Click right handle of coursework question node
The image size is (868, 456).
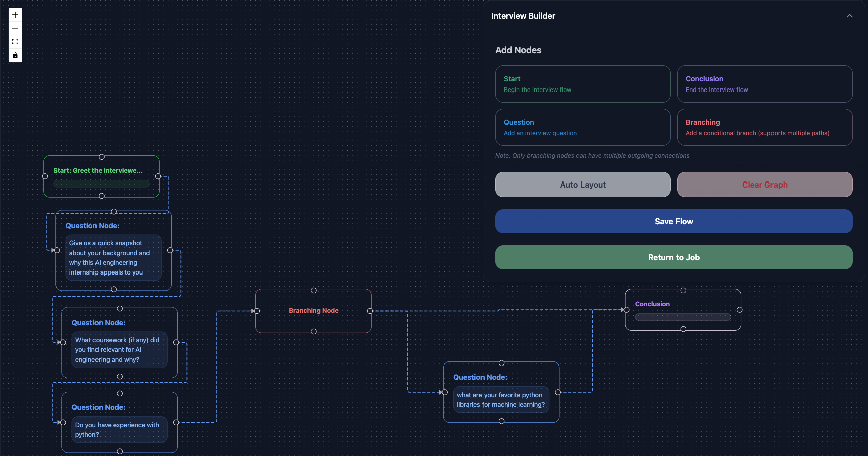point(176,342)
